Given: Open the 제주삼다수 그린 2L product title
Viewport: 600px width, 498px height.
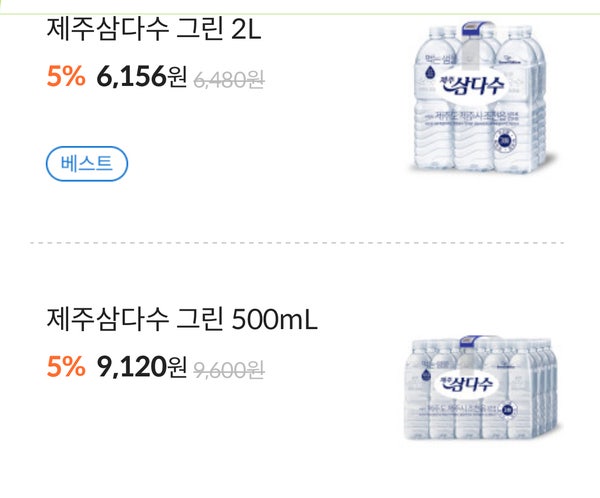Looking at the screenshot, I should tap(153, 30).
